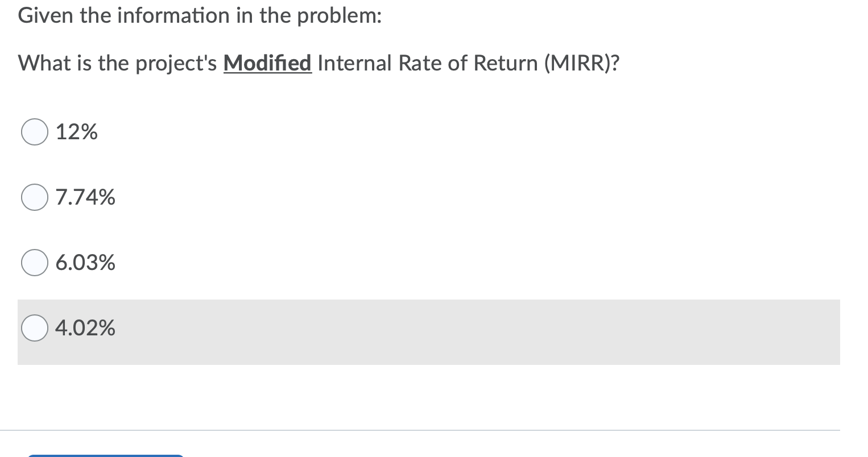Click the 12% answer text label
Viewport: 868px width, 457px height.
(76, 131)
